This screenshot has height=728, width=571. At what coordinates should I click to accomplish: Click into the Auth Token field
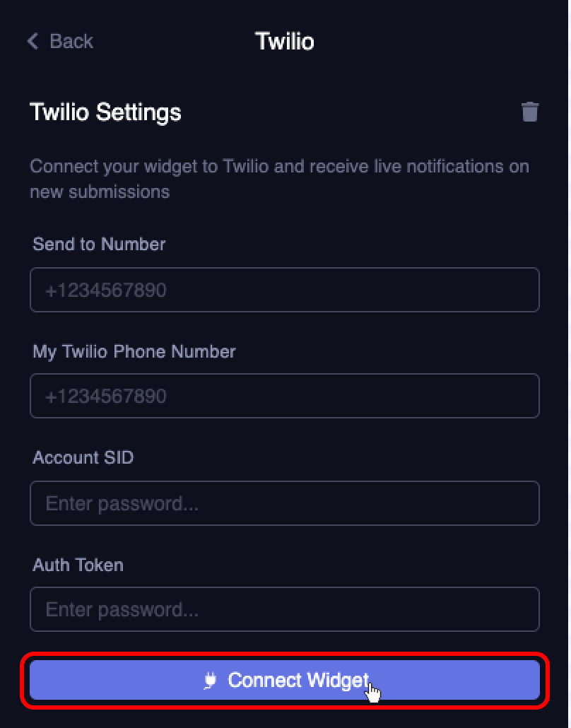tap(285, 609)
